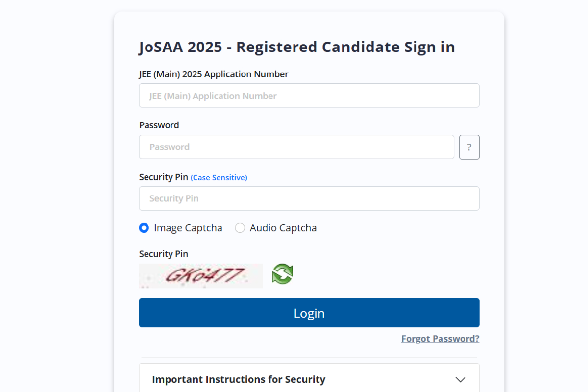The width and height of the screenshot is (588, 392).
Task: Select the Image Captcha radio button
Action: tap(144, 228)
